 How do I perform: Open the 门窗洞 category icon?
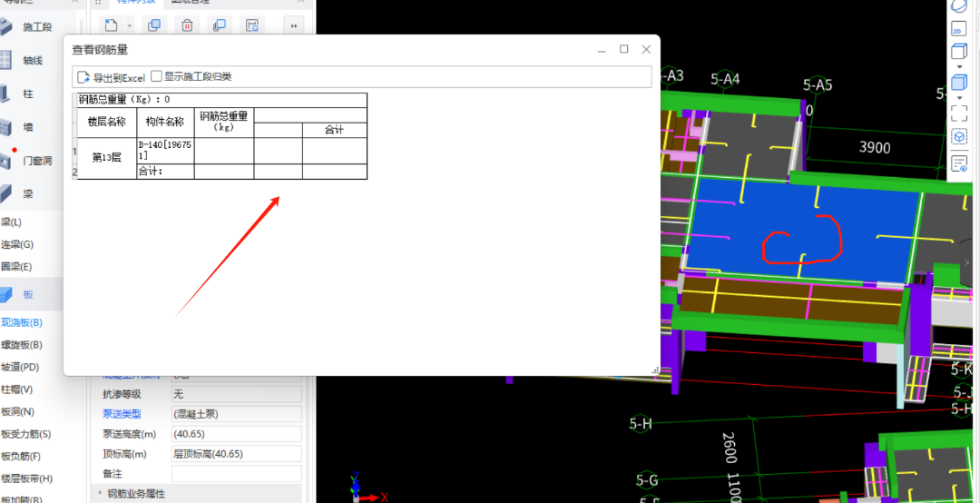(5, 161)
